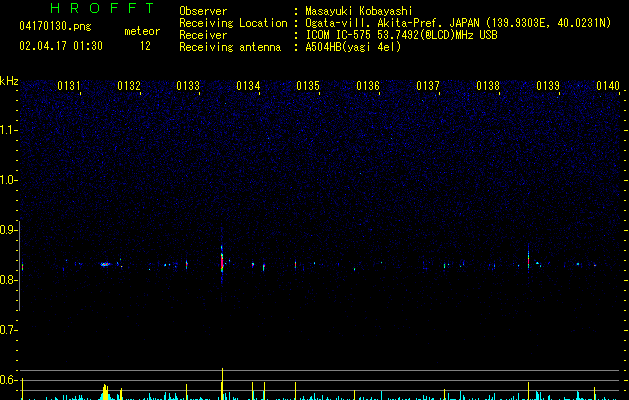Click the meteor echo streak before 0139
The width and height of the screenshot is (629, 400).
point(528,258)
